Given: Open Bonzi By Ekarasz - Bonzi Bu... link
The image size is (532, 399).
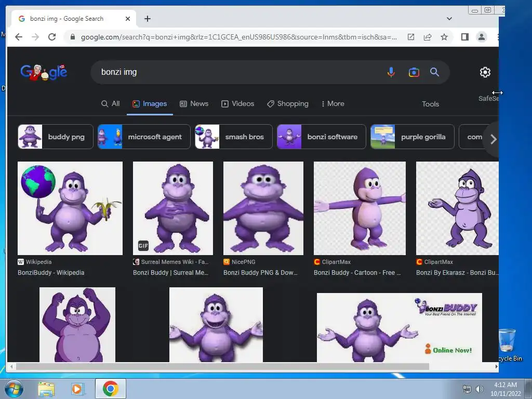Looking at the screenshot, I should (x=457, y=272).
